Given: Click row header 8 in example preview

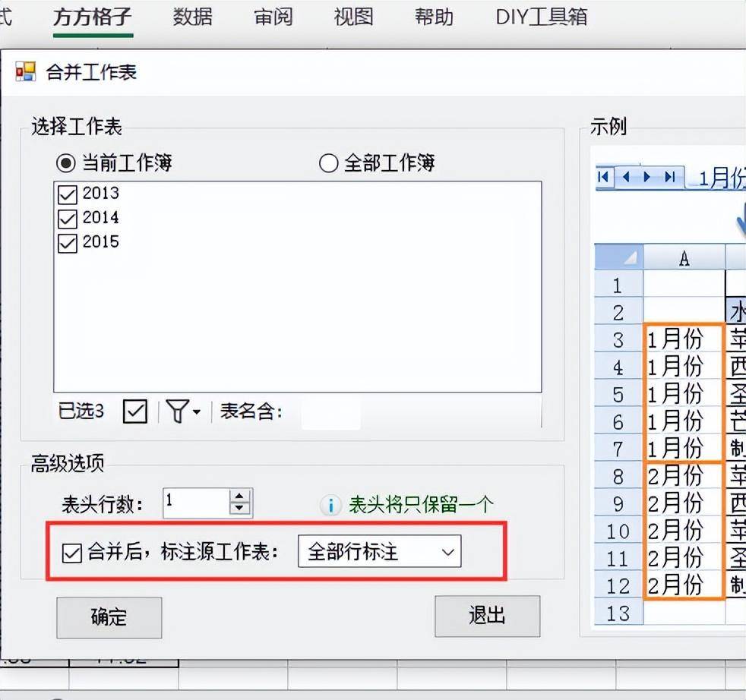Looking at the screenshot, I should click(x=618, y=476).
